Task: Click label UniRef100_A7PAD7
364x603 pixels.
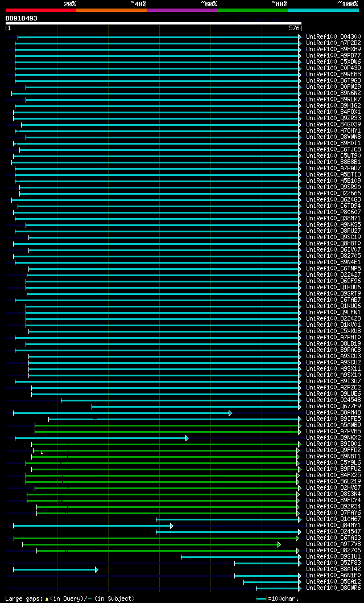Action: (333, 169)
